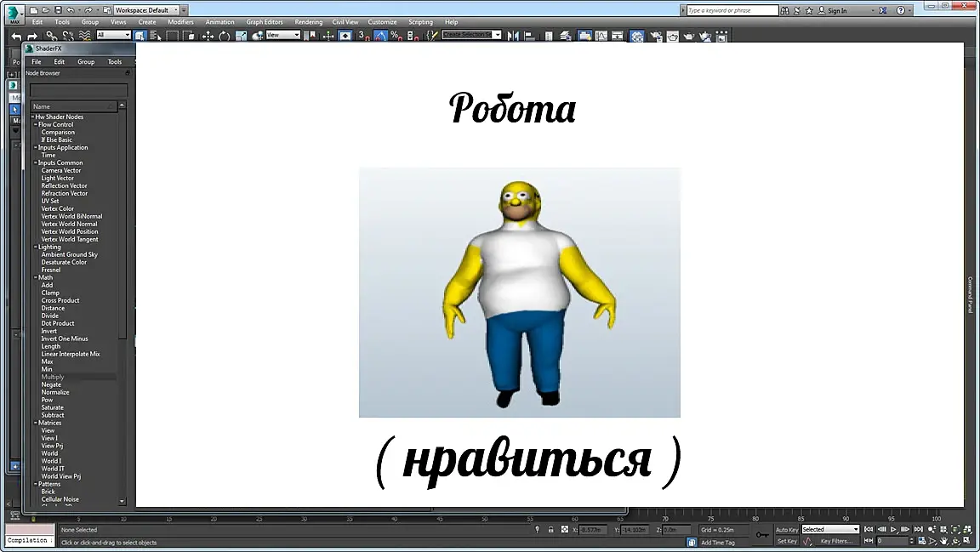Open the Render Setup teapot icon
Screen dimensions: 980x552
[656, 37]
